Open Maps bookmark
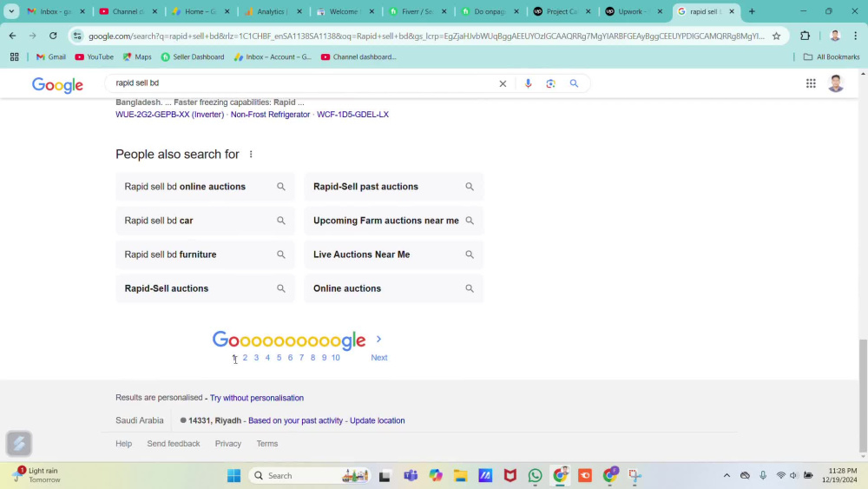The width and height of the screenshot is (868, 489). [x=137, y=57]
